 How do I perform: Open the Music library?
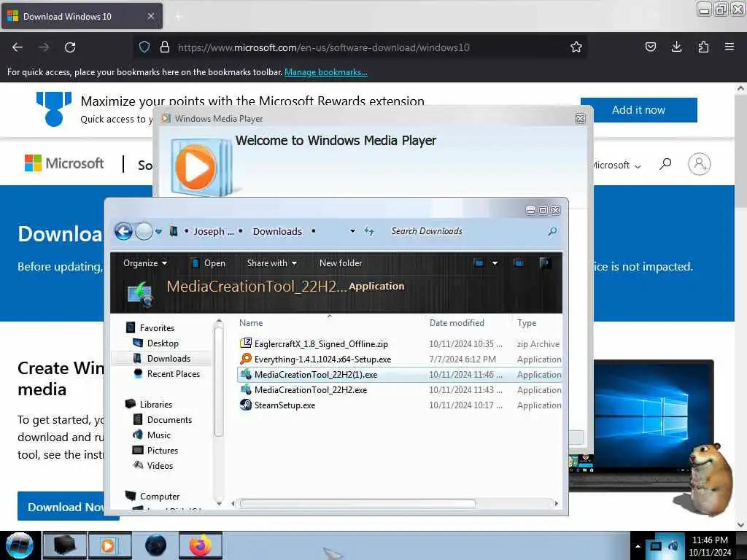click(158, 435)
